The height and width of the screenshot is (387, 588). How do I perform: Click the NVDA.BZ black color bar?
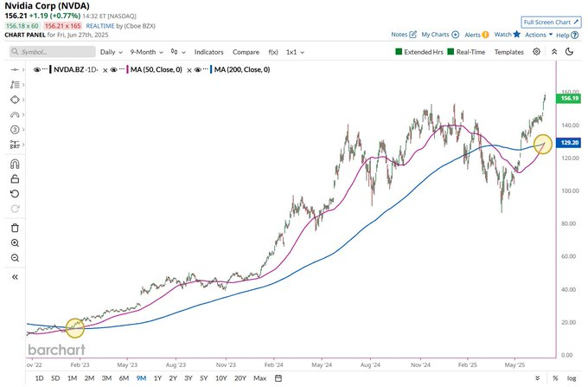[51, 70]
